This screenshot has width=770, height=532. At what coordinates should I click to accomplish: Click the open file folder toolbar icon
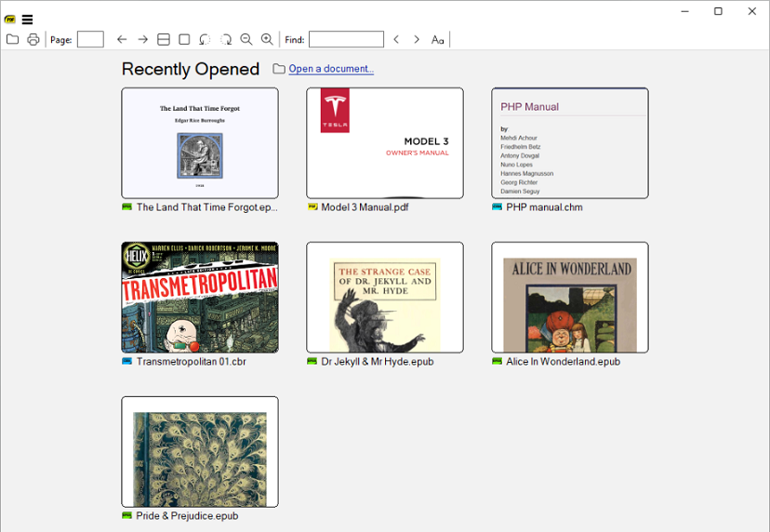point(12,39)
